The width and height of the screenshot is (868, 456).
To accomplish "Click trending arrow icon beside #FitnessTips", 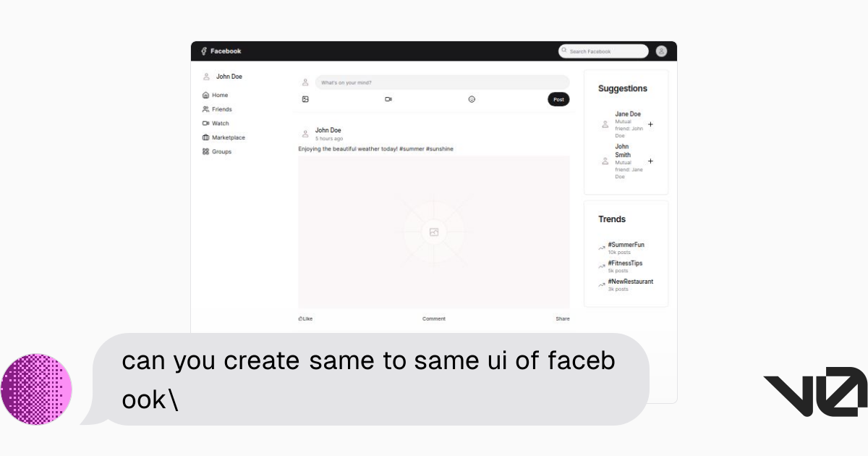I will coord(602,266).
